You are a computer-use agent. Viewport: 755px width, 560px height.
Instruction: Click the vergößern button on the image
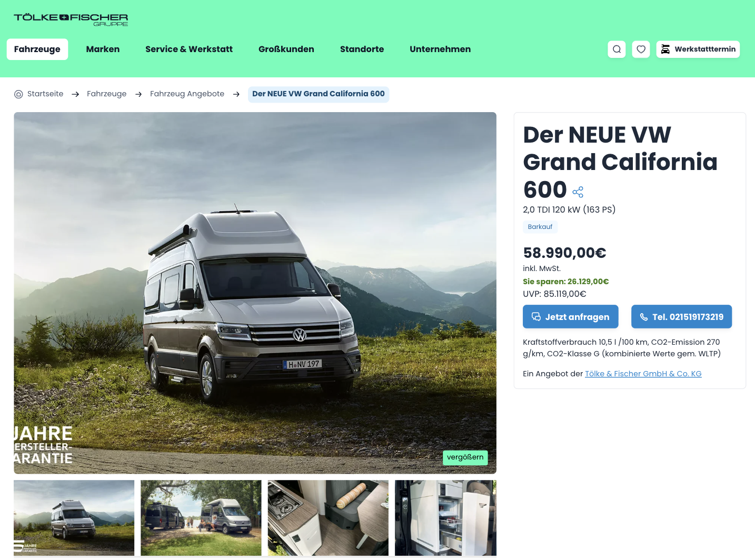pyautogui.click(x=465, y=457)
